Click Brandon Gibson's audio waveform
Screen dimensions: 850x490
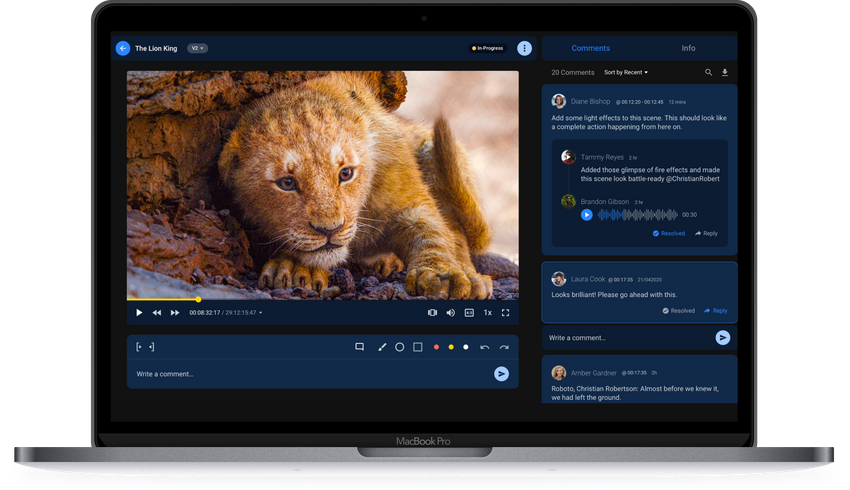pos(638,215)
